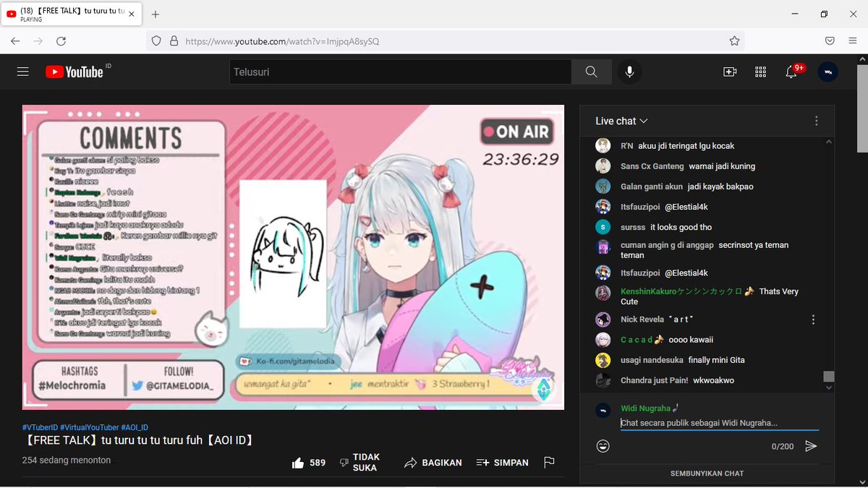Open the tracking protection shield

(156, 41)
